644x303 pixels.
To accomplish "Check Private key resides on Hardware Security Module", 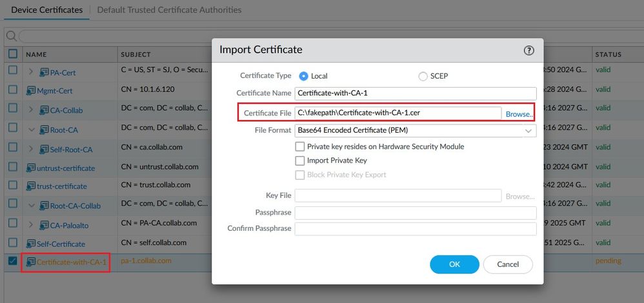I will pyautogui.click(x=300, y=146).
